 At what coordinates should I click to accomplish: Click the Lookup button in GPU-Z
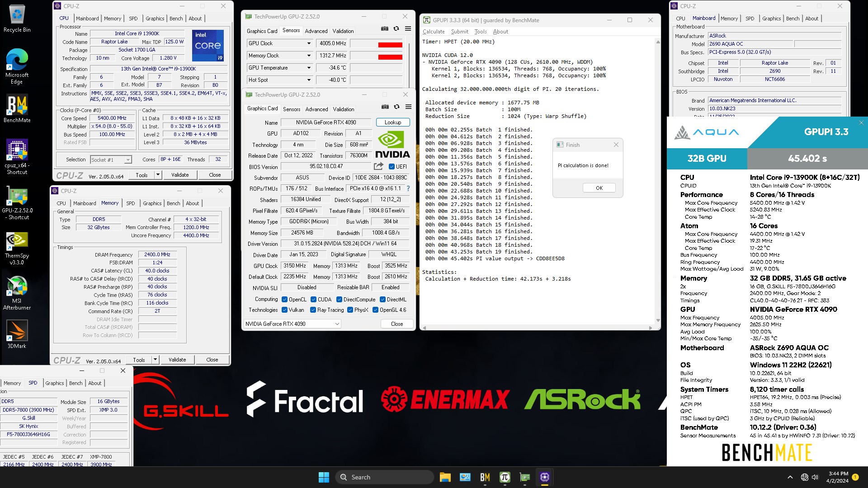click(392, 122)
